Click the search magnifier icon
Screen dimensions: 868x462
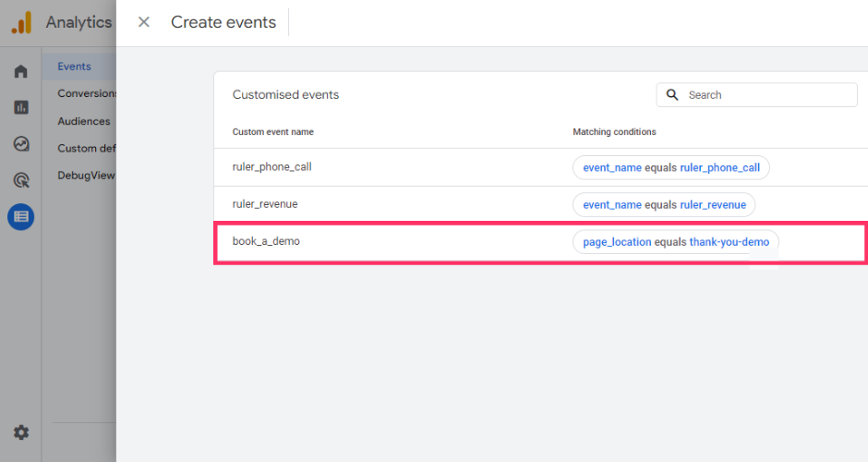pyautogui.click(x=671, y=95)
